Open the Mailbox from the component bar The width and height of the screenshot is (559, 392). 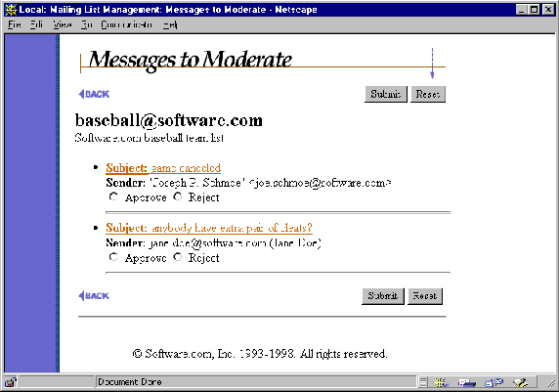[x=467, y=382]
